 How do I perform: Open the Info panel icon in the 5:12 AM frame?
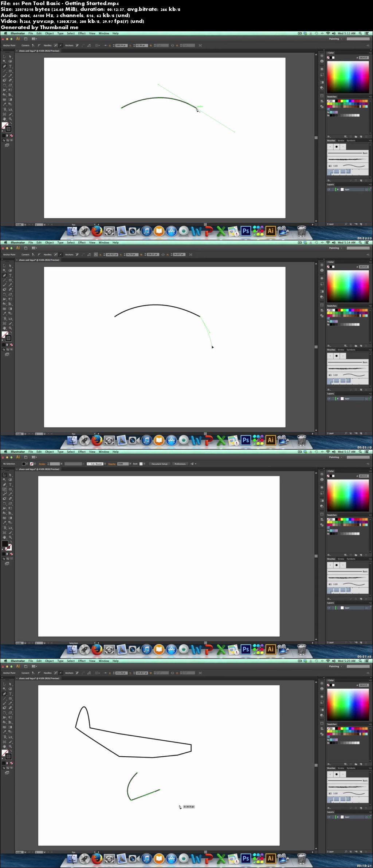coord(322,61)
